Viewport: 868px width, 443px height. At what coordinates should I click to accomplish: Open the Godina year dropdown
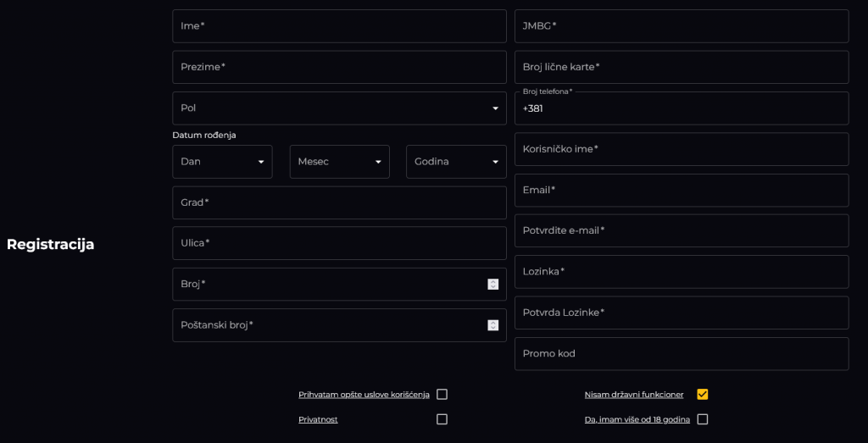(x=456, y=162)
